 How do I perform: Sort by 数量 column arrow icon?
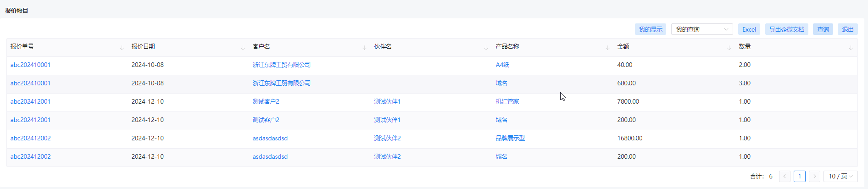[851, 48]
